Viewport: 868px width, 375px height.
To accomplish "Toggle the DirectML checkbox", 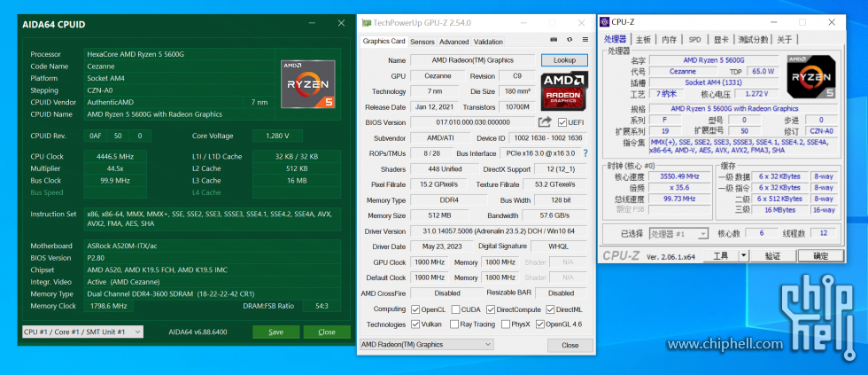I will 550,309.
